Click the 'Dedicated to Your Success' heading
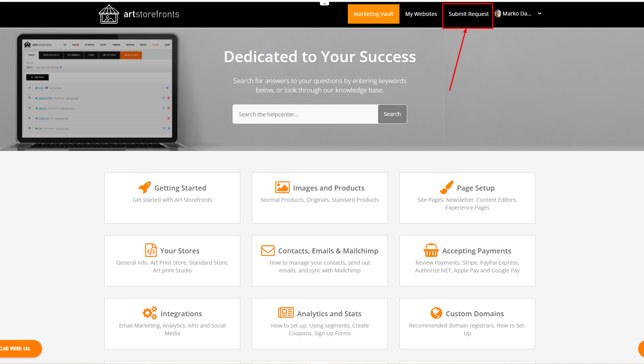Image resolution: width=644 pixels, height=364 pixels. pyautogui.click(x=320, y=57)
